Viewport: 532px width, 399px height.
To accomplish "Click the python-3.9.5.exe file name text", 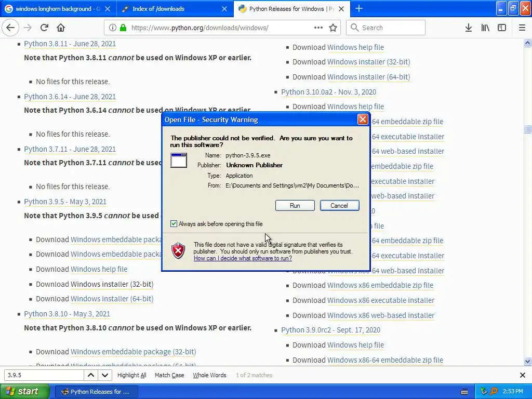I will click(x=248, y=155).
